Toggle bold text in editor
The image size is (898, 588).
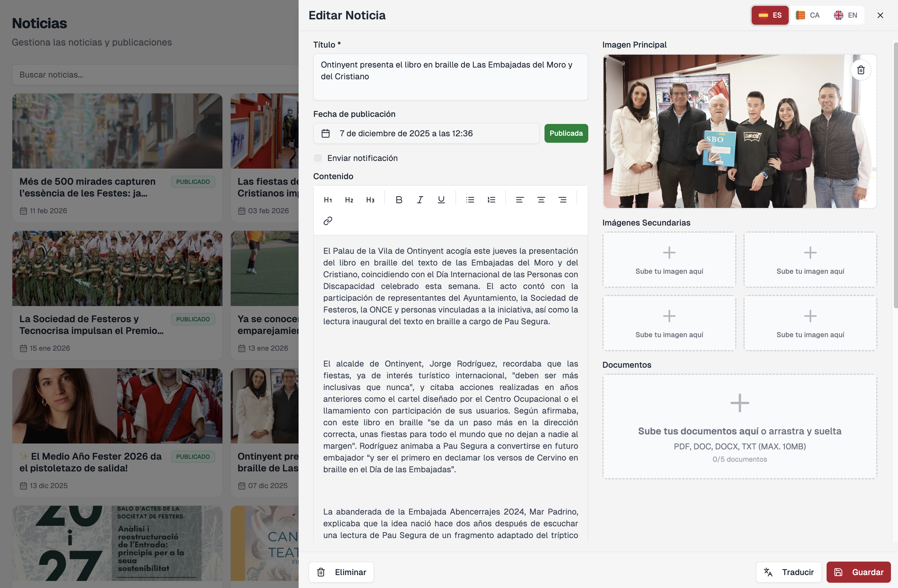tap(399, 200)
